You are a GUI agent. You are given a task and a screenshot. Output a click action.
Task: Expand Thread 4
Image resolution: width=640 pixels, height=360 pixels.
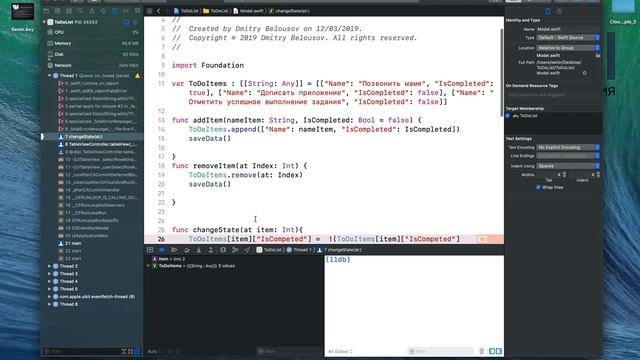(50, 282)
